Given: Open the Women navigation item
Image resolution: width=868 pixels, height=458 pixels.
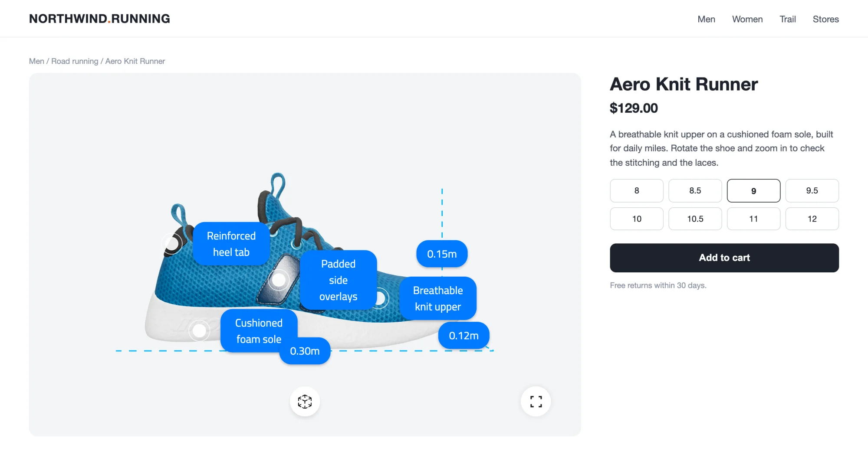Looking at the screenshot, I should (x=747, y=19).
